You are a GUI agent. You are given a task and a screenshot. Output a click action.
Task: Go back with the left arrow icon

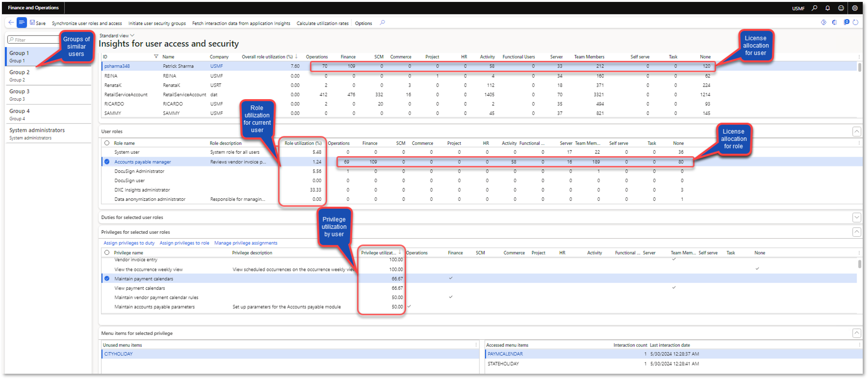tap(11, 23)
